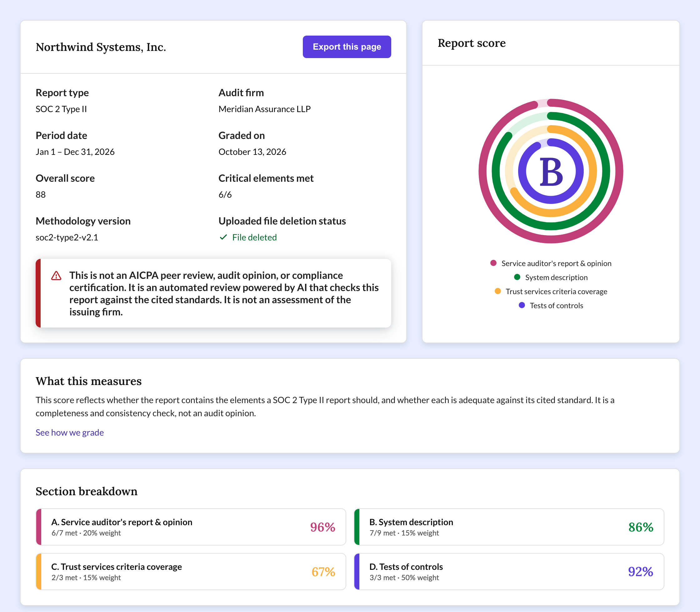The height and width of the screenshot is (612, 700).
Task: Click the Report score heading
Action: point(472,43)
